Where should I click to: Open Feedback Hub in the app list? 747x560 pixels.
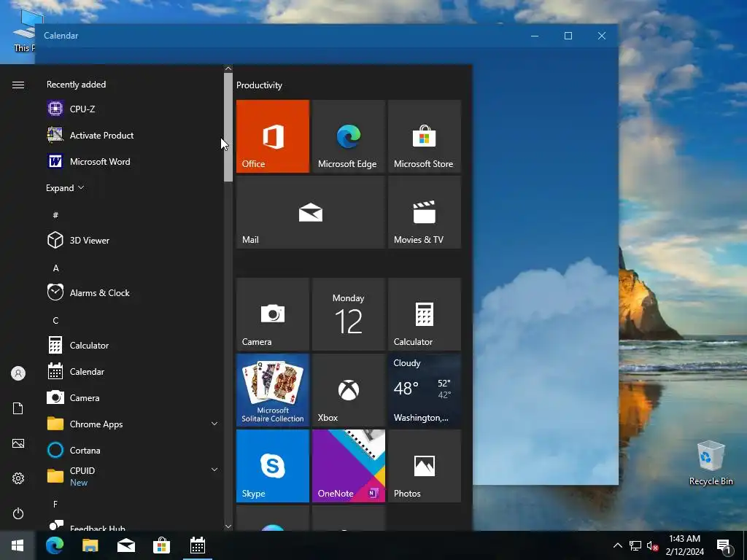pyautogui.click(x=133, y=526)
